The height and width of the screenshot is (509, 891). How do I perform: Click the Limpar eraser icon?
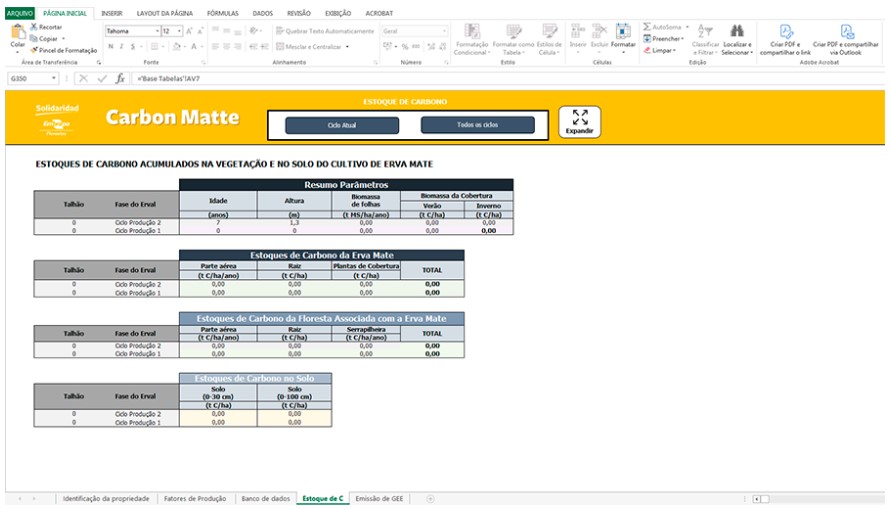(x=647, y=51)
